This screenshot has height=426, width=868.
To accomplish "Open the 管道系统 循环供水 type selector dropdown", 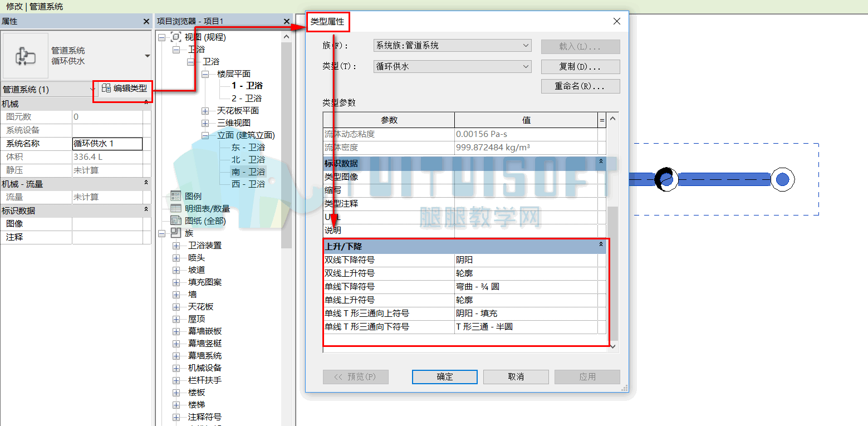I will (x=147, y=56).
